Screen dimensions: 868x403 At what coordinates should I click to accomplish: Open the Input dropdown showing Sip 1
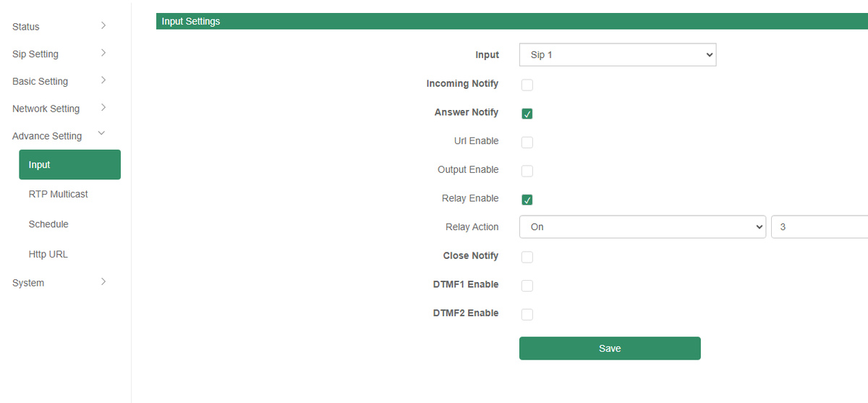click(x=618, y=55)
